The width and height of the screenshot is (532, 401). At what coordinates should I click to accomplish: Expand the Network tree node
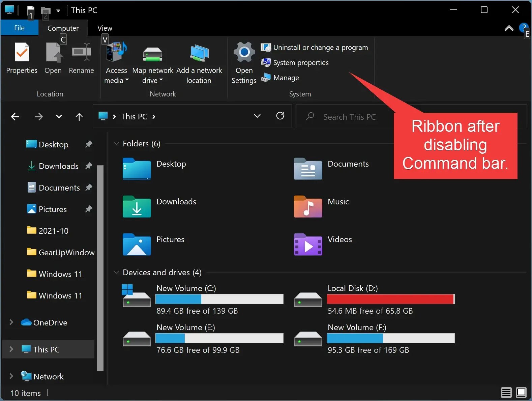click(11, 376)
